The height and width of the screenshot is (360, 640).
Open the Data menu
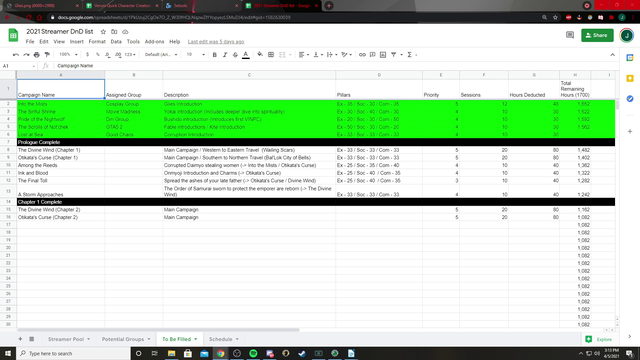click(x=116, y=42)
